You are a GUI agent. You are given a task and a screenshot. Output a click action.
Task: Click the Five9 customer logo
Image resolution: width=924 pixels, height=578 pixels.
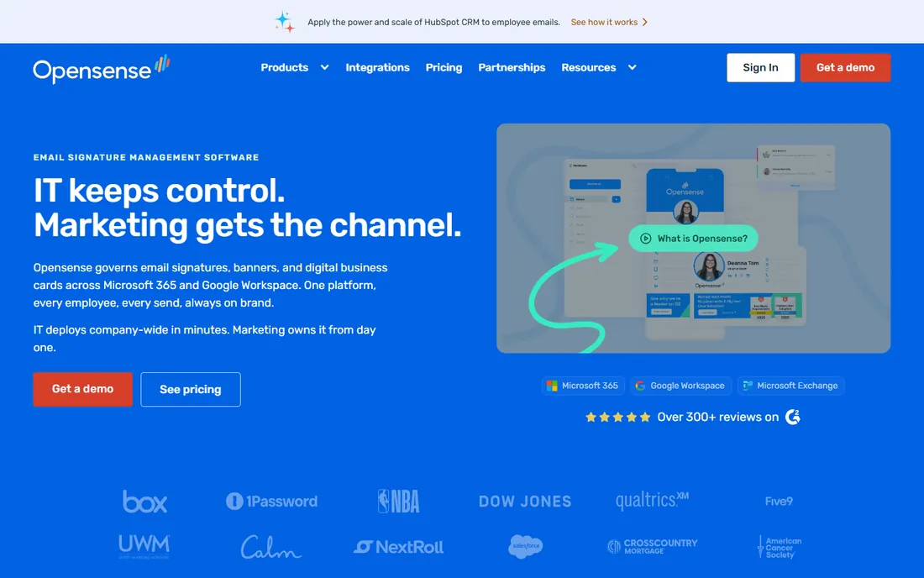click(x=779, y=502)
